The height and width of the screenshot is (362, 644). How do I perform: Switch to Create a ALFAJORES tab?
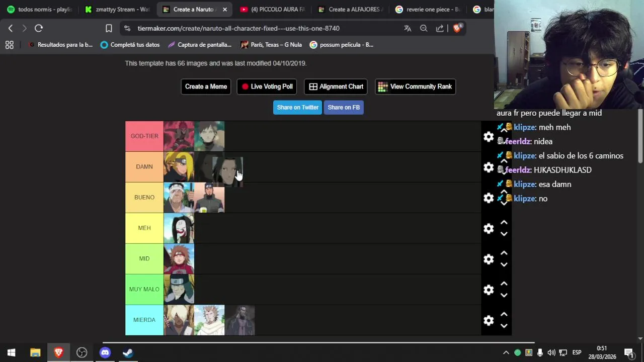click(x=350, y=9)
